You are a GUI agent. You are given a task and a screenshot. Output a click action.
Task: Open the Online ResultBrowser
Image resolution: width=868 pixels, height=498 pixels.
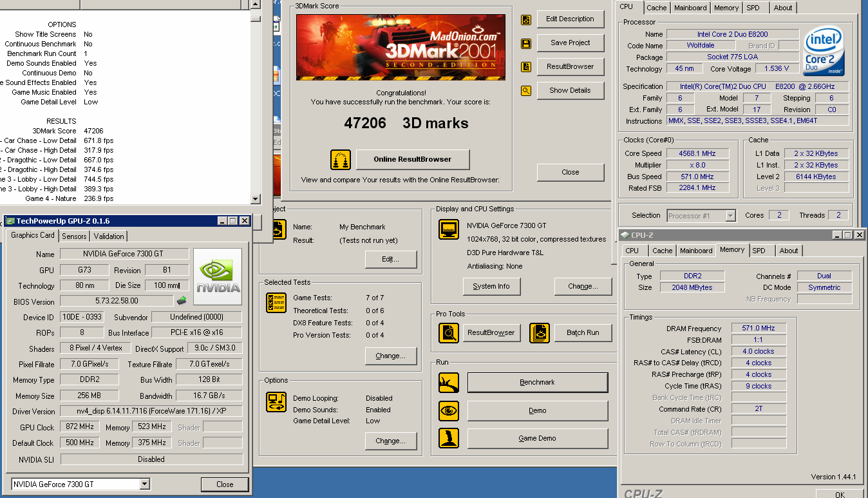413,160
